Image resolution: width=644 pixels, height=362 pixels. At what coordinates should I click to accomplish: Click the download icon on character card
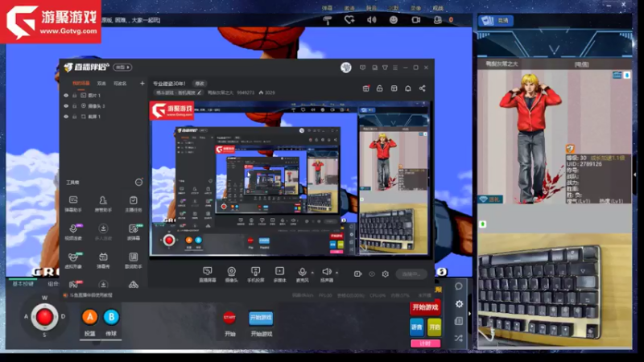pyautogui.click(x=627, y=75)
